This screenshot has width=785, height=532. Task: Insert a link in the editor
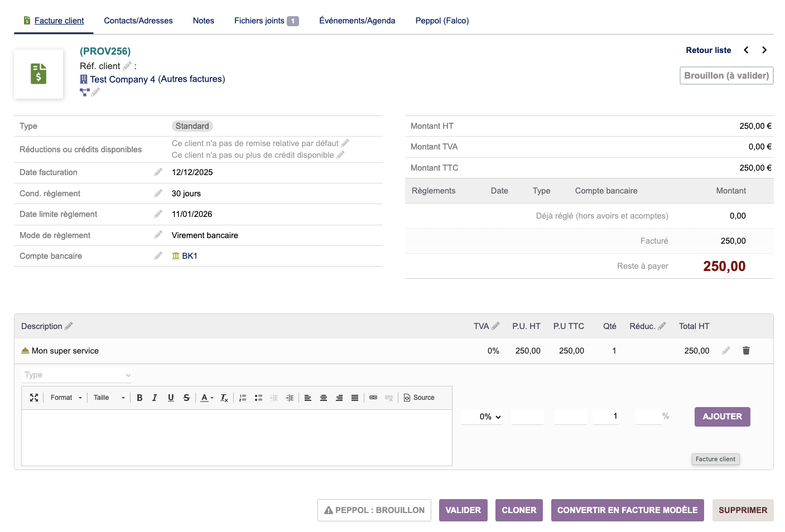(x=373, y=398)
